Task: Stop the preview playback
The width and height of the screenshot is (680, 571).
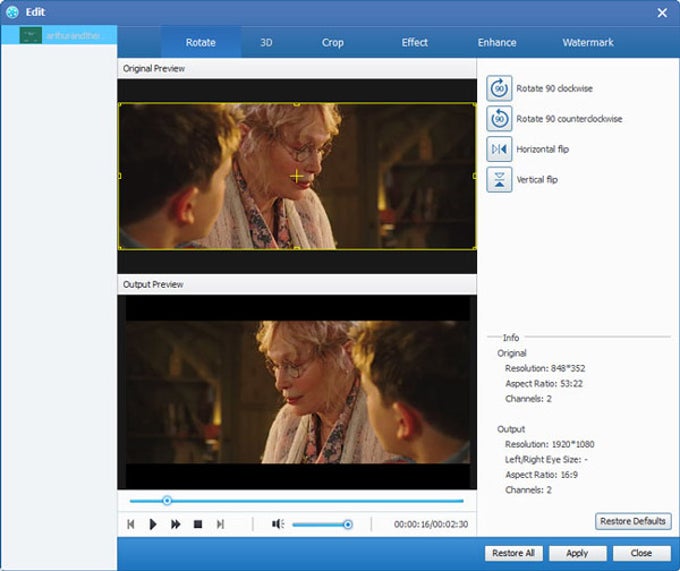Action: [198, 524]
